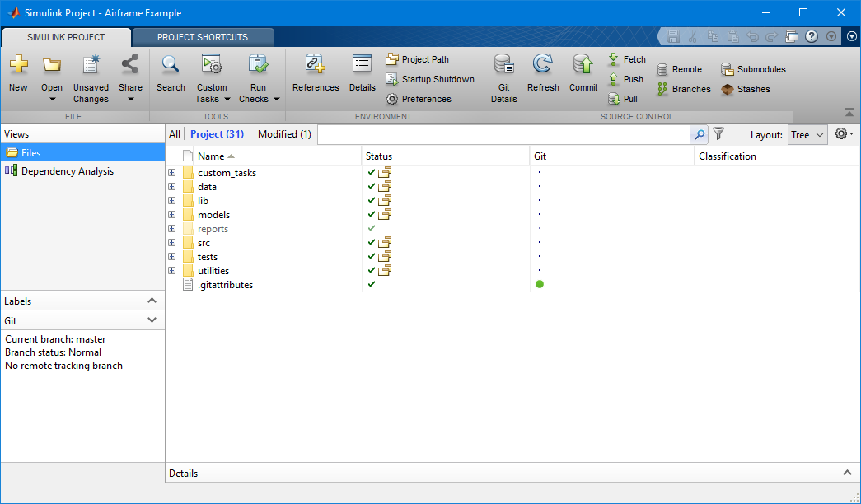
Task: Open Remote settings
Action: 680,69
